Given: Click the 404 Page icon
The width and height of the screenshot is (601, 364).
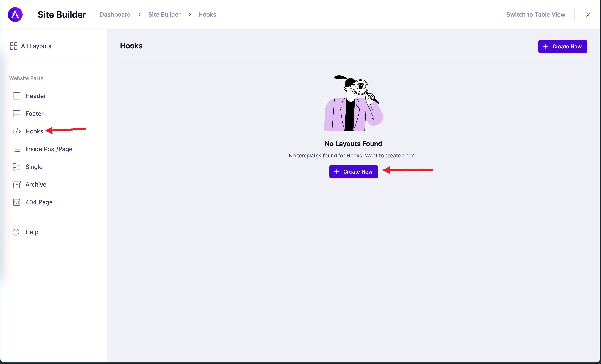Looking at the screenshot, I should tap(17, 202).
